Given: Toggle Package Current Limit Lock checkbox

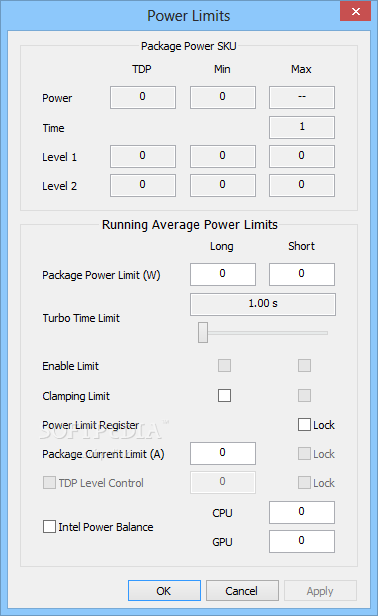Looking at the screenshot, I should (305, 454).
